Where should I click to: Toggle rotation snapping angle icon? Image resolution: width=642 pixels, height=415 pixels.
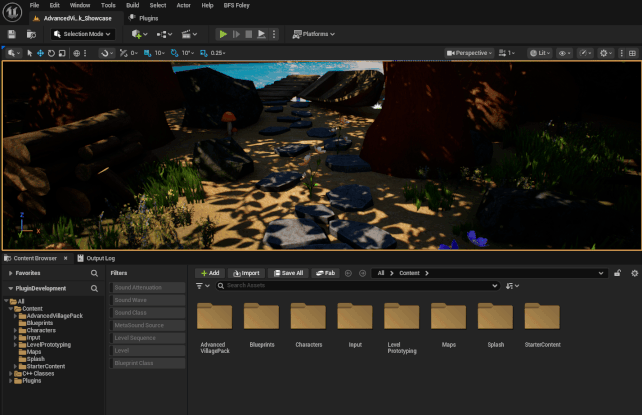pyautogui.click(x=174, y=53)
